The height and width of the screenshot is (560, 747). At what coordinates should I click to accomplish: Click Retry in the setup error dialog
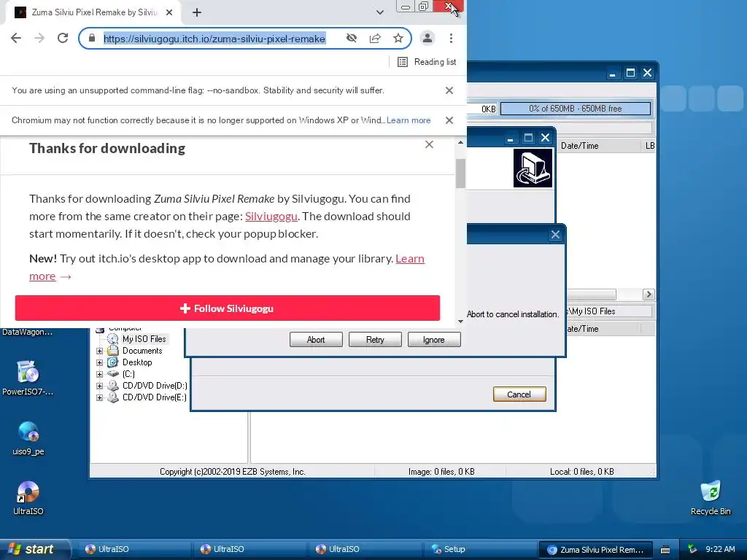pos(375,340)
